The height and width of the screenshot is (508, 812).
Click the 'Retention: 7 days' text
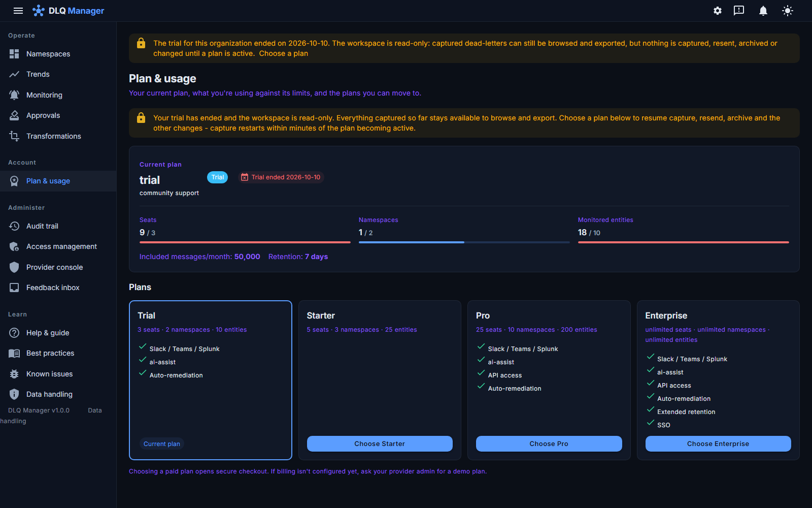pos(298,257)
